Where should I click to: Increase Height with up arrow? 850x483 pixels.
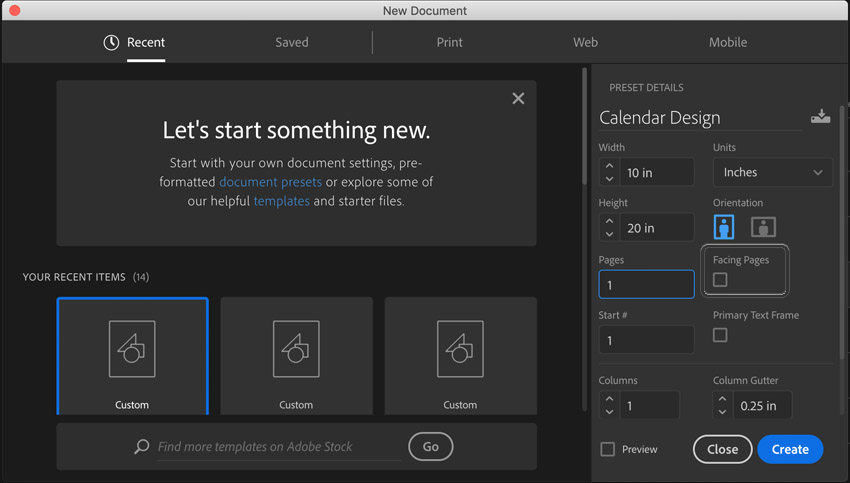[609, 221]
